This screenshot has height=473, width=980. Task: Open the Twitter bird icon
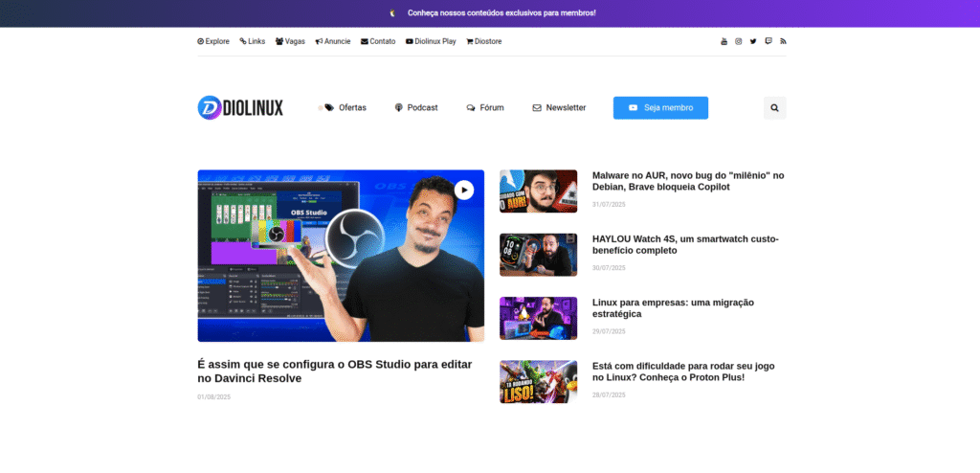753,41
